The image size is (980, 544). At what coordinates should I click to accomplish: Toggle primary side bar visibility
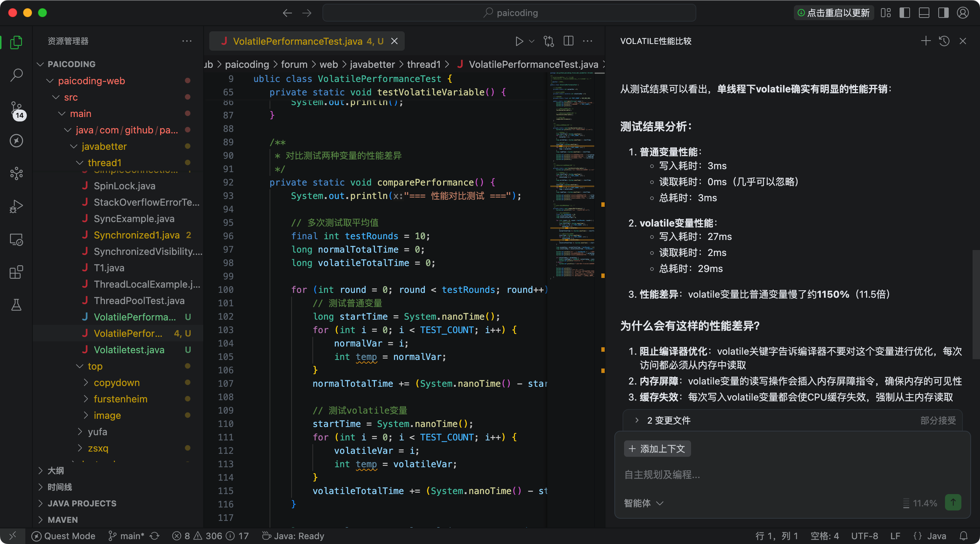point(905,13)
